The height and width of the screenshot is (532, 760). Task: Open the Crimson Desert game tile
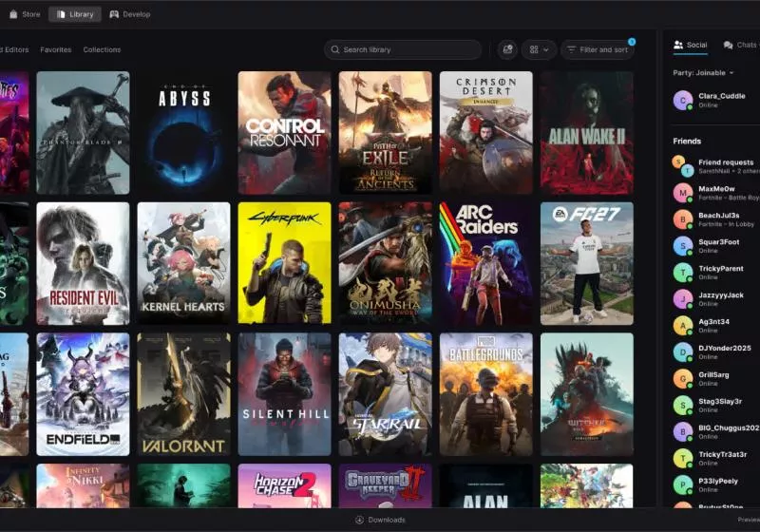click(486, 133)
